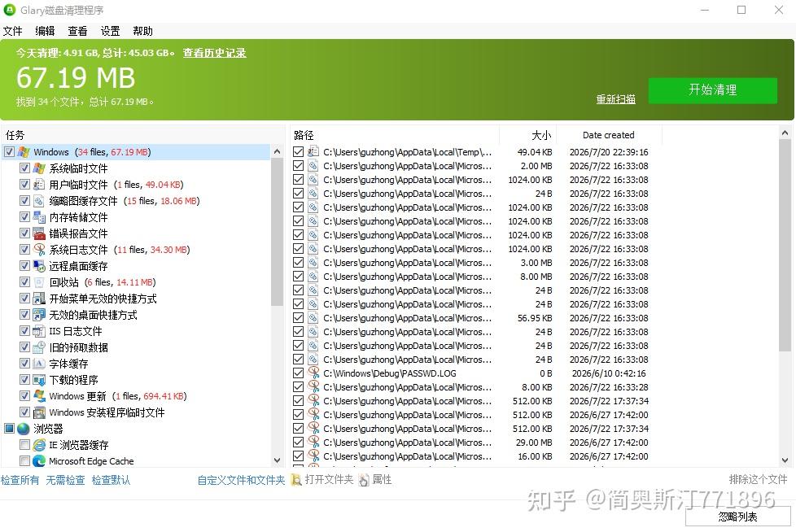
Task: Click the 无效的桌面快捷方式 icon
Action: (39, 315)
